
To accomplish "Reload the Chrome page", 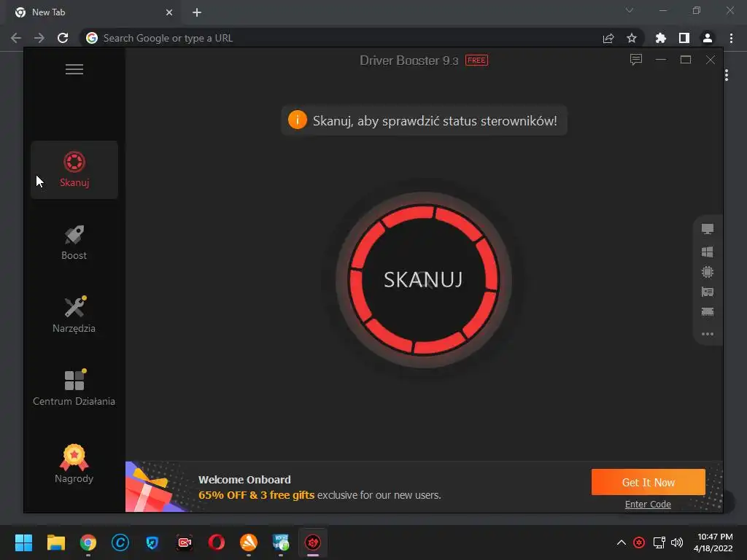I will (x=63, y=38).
